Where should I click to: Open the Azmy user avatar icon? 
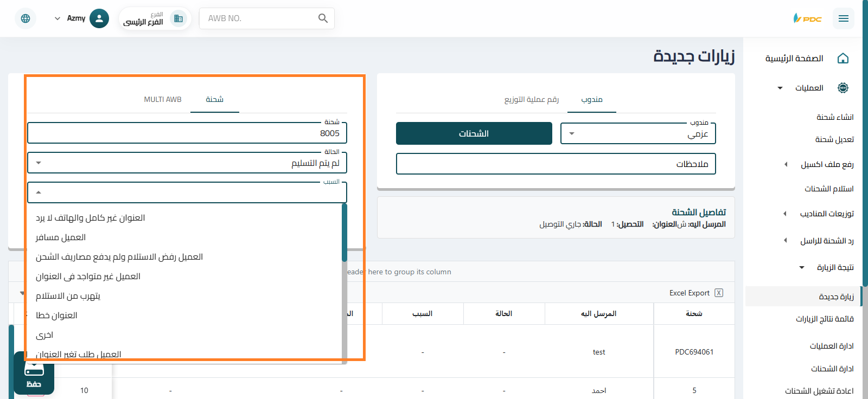99,18
